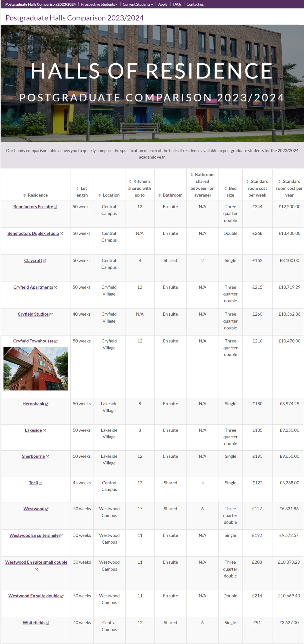Open the Cryfield Apartments residence link
Screen dimensions: 304x644
pyautogui.click(x=33, y=287)
